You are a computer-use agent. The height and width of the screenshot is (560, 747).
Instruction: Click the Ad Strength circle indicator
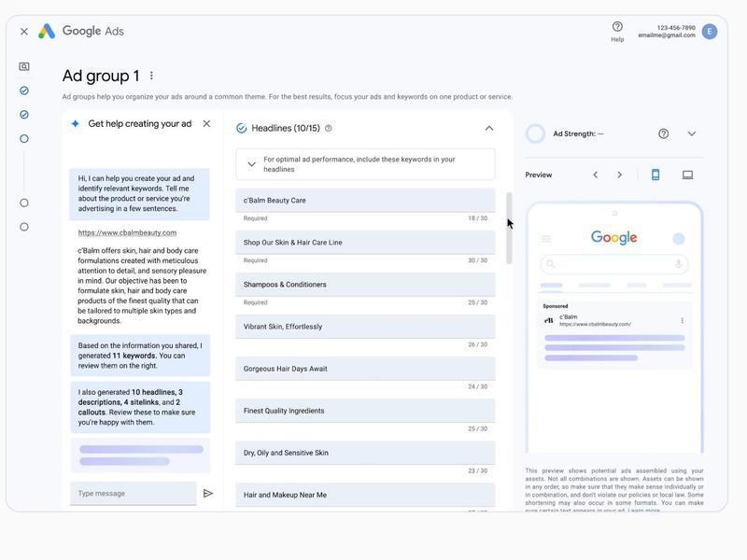535,133
